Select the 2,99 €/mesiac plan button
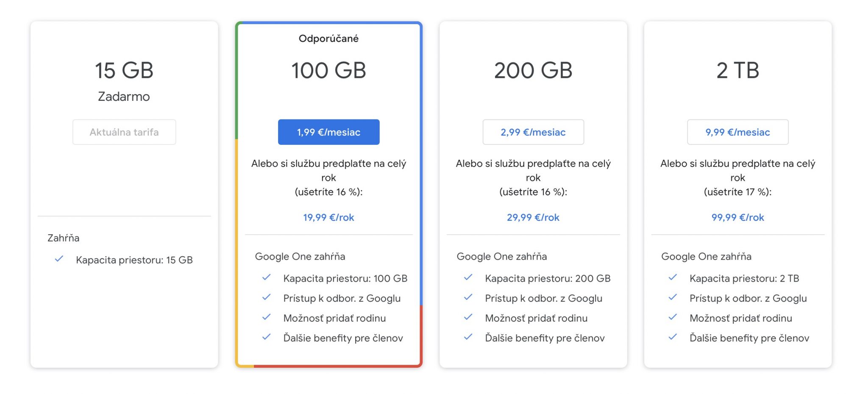Image resolution: width=868 pixels, height=394 pixels. click(x=533, y=132)
